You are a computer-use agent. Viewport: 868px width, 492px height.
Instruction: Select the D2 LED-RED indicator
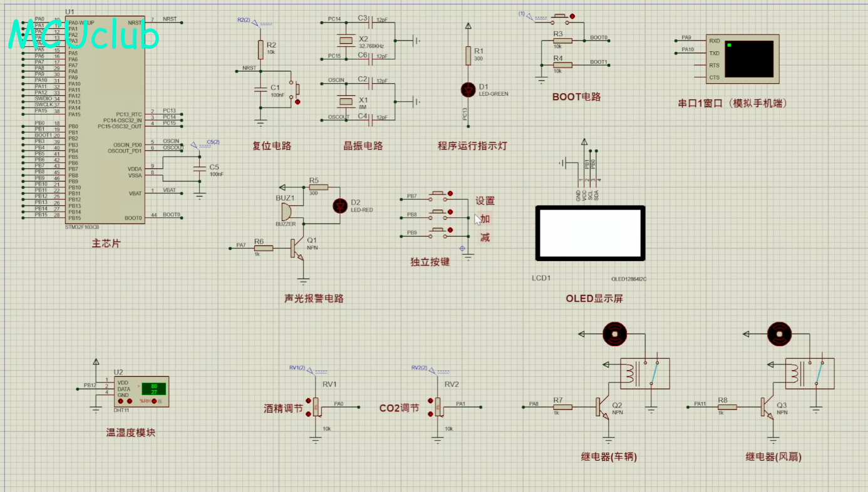point(340,205)
